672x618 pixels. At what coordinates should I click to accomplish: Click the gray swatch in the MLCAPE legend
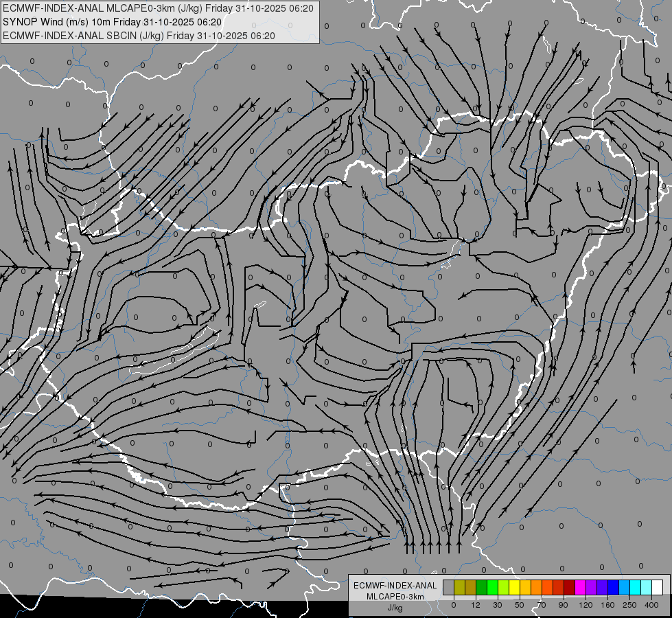click(448, 587)
